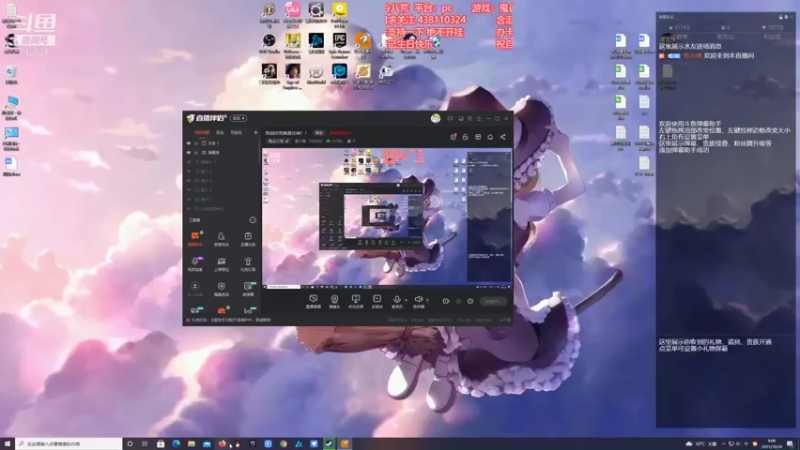Open the toolbox panel circular options button
The width and height of the screenshot is (800, 450).
[253, 220]
